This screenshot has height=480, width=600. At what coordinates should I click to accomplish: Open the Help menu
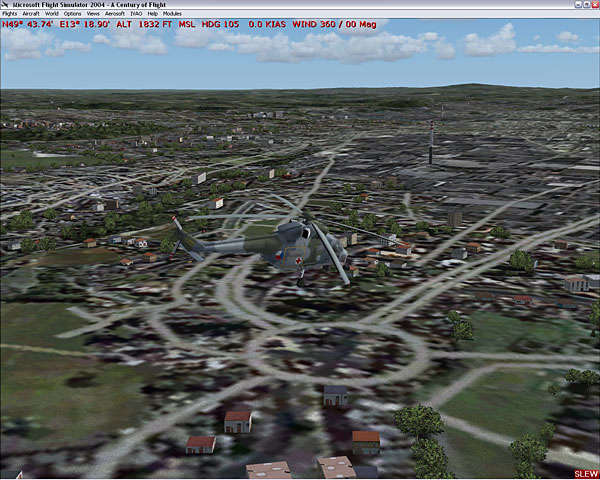pos(153,13)
